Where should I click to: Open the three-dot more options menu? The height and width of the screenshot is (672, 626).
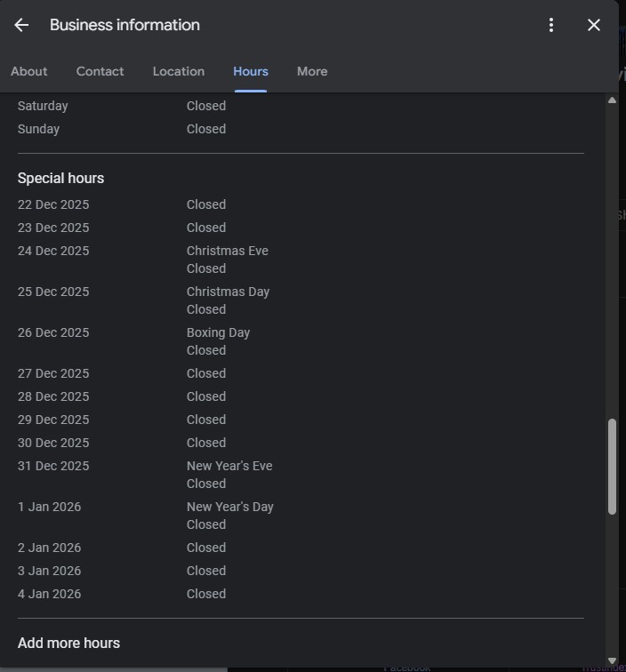[x=551, y=25]
